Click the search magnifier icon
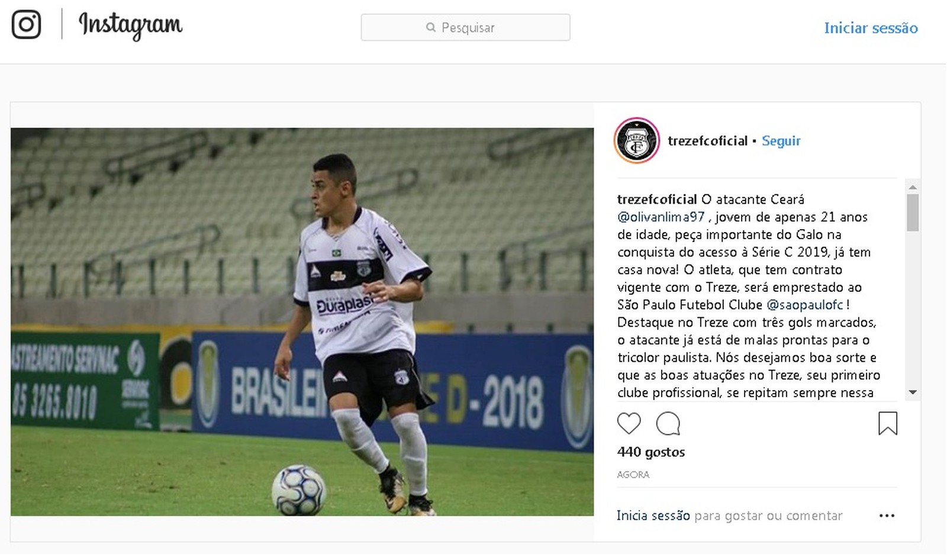The height and width of the screenshot is (560, 947). 431,27
